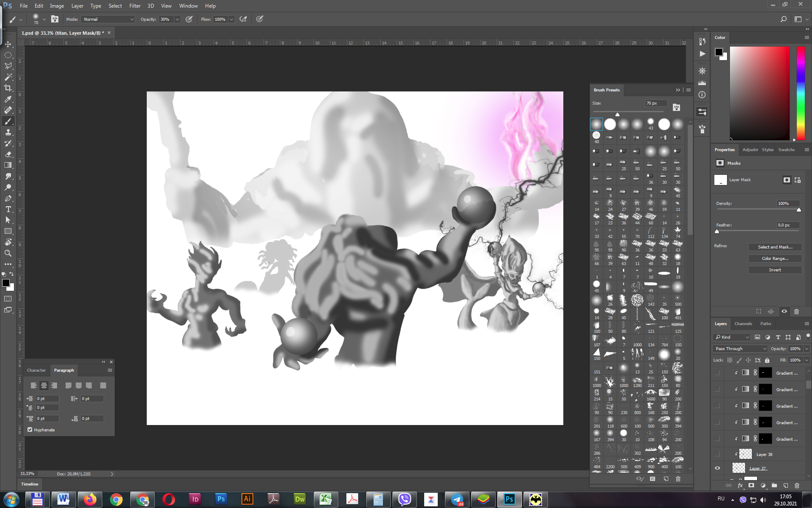Toggle lock transparent pixels
Viewport: 812px width, 508px height.
[730, 360]
